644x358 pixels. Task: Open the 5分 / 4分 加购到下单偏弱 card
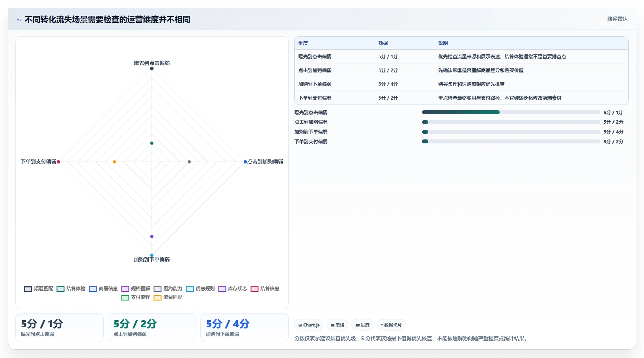tap(245, 328)
